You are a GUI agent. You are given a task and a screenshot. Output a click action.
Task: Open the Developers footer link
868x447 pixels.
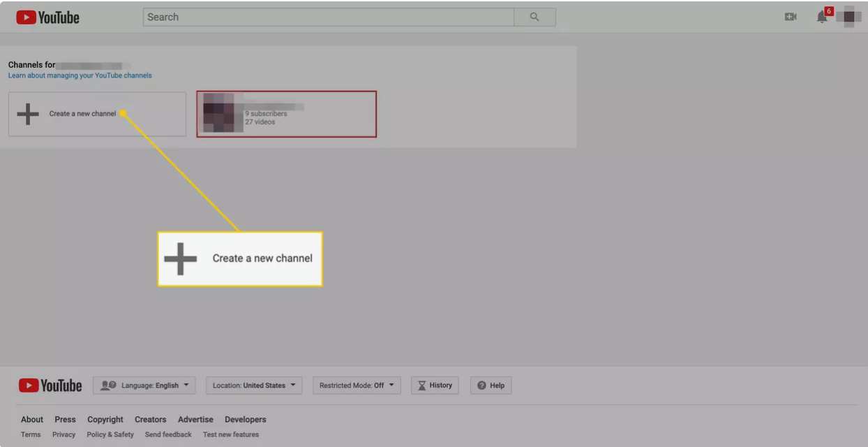(x=246, y=420)
